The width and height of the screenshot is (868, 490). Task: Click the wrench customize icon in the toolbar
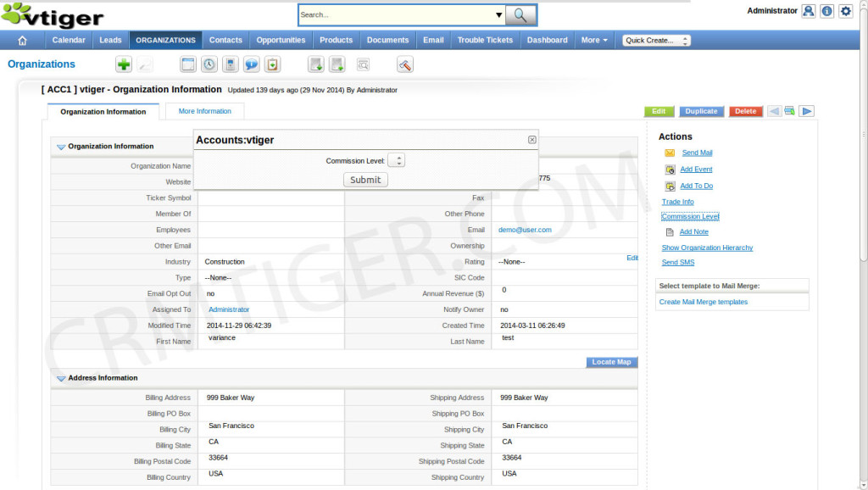tap(403, 64)
